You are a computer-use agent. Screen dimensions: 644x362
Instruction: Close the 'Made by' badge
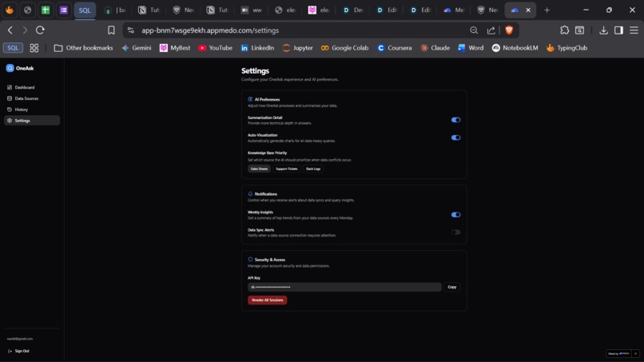tap(635, 353)
